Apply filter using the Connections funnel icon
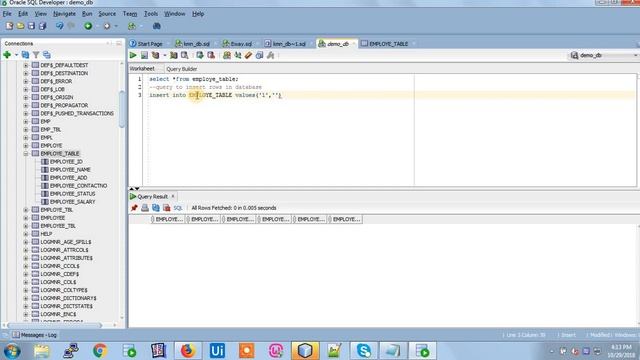Image resolution: width=640 pixels, height=360 pixels. coord(36,55)
